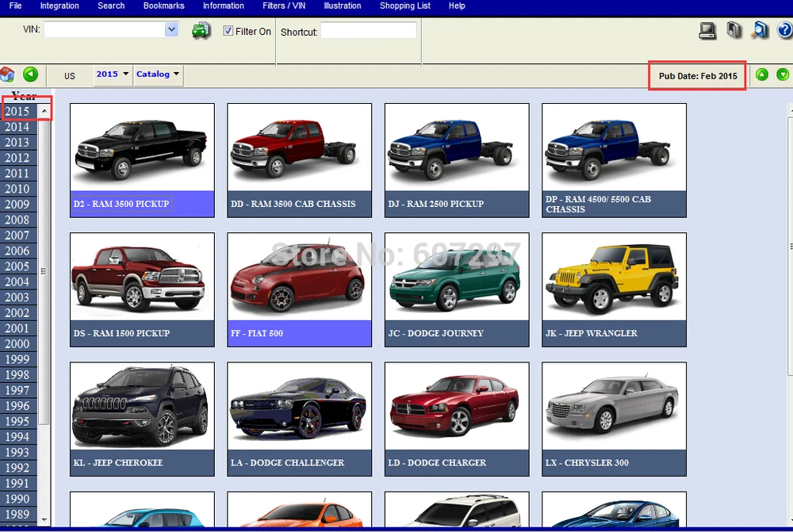
Task: Click the yellow Jeep Wrangler image
Action: pyautogui.click(x=614, y=277)
